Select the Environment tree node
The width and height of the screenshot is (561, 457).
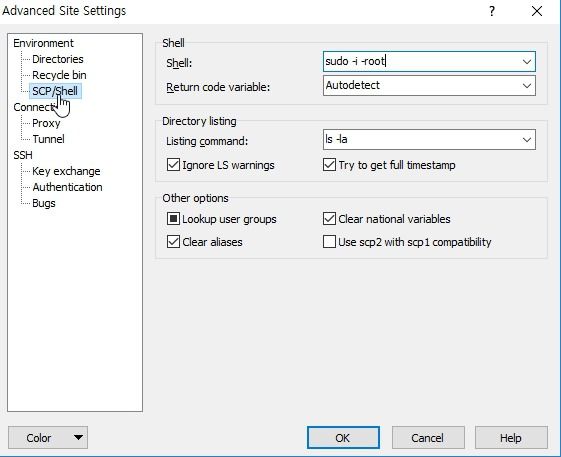[43, 43]
